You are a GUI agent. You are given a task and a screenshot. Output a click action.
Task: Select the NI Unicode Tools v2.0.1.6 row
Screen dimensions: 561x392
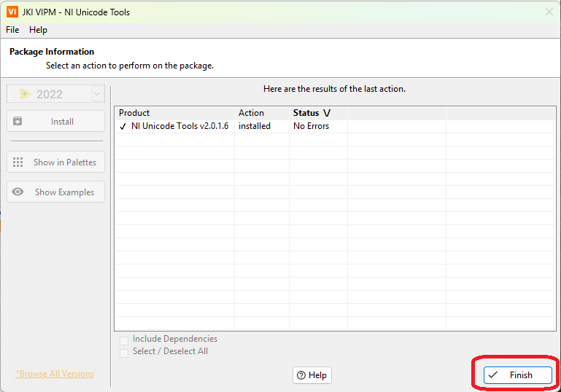[335, 126]
